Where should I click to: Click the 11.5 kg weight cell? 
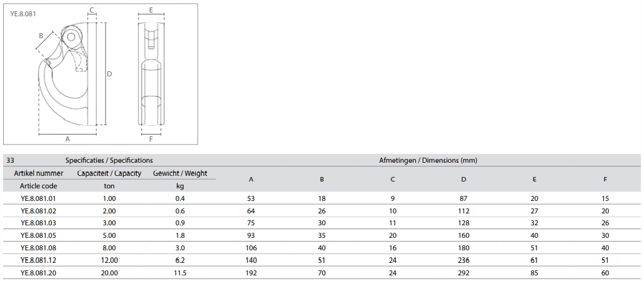pos(180,272)
